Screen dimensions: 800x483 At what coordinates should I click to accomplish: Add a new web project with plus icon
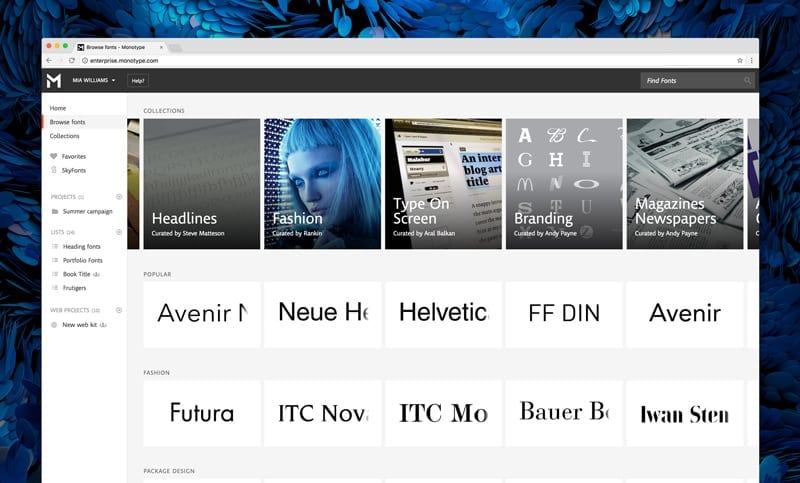coord(119,310)
